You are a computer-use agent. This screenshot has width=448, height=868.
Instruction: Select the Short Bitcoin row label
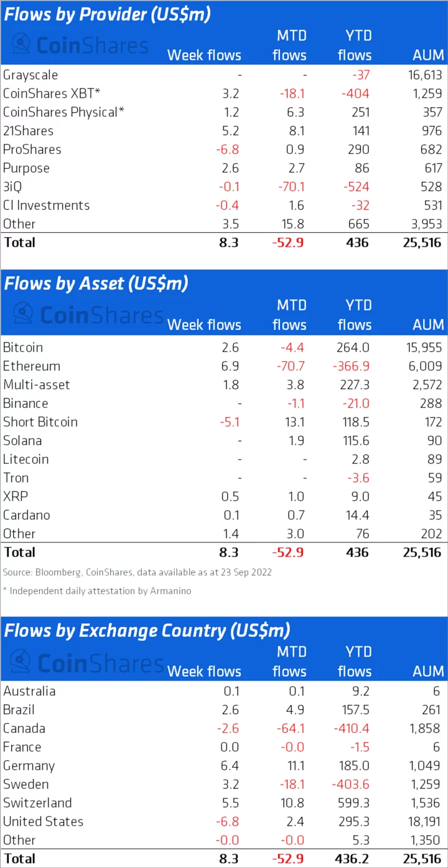click(40, 422)
